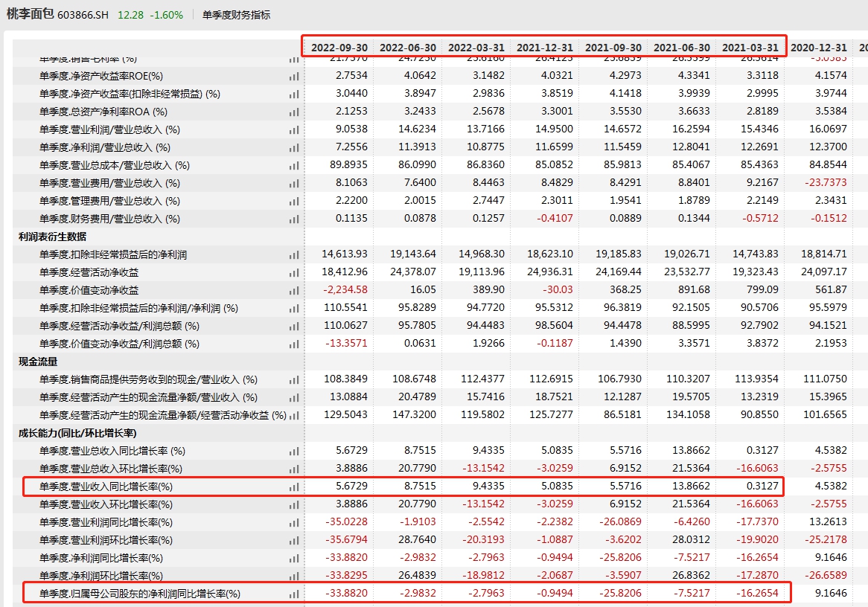Image resolution: width=868 pixels, height=607 pixels.
Task: Click the 利润表衍生数据 section heading
Action: (53, 237)
